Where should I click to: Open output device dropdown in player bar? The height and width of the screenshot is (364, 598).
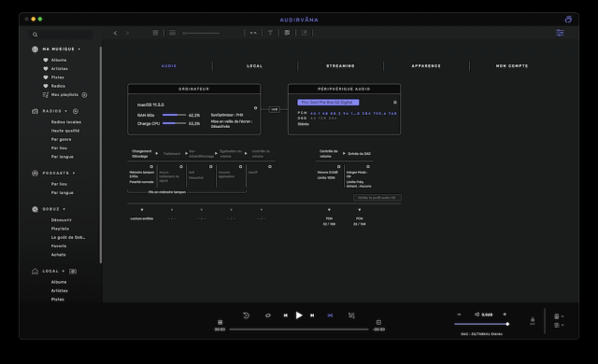click(x=559, y=316)
